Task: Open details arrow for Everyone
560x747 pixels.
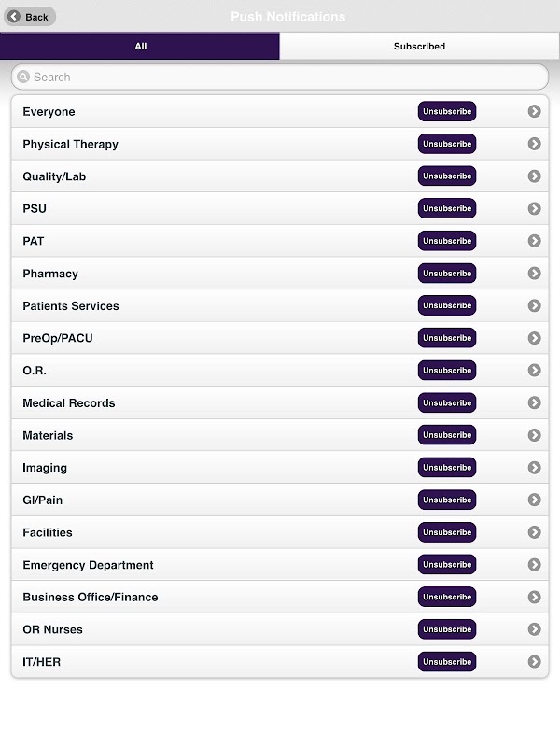Action: 534,112
